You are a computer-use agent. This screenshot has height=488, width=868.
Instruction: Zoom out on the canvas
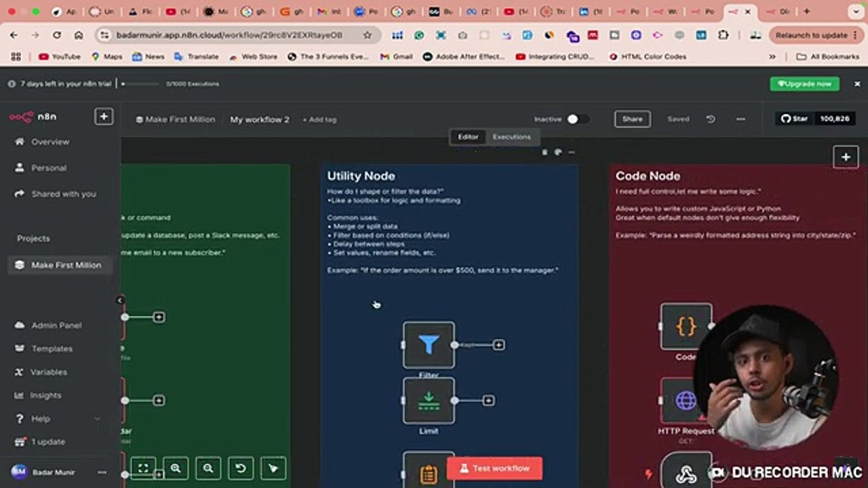pos(208,468)
